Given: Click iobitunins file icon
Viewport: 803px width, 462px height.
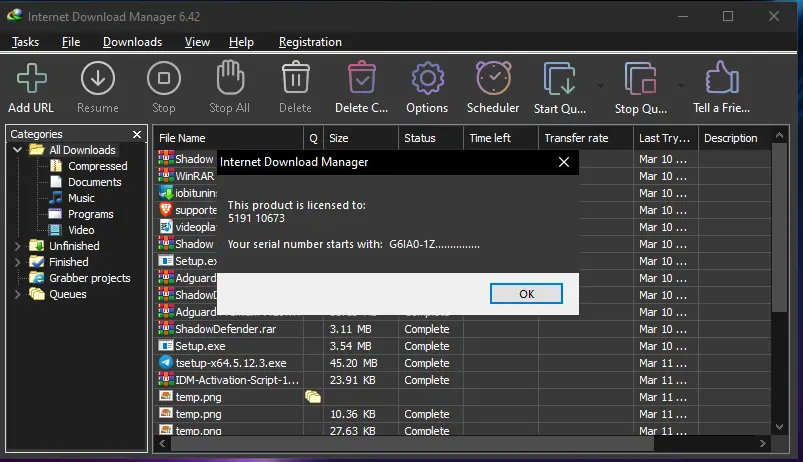Looking at the screenshot, I should coord(165,193).
